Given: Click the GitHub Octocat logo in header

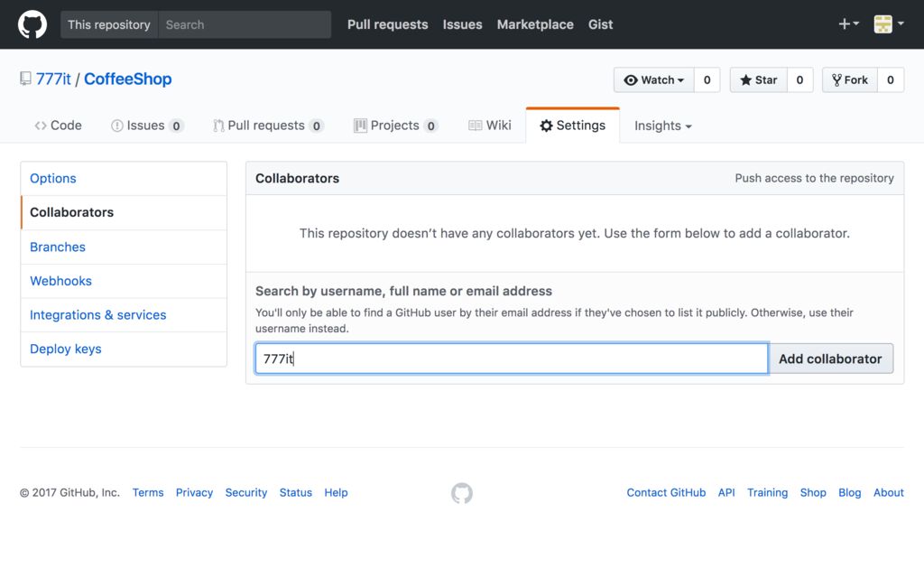Looking at the screenshot, I should pyautogui.click(x=32, y=24).
